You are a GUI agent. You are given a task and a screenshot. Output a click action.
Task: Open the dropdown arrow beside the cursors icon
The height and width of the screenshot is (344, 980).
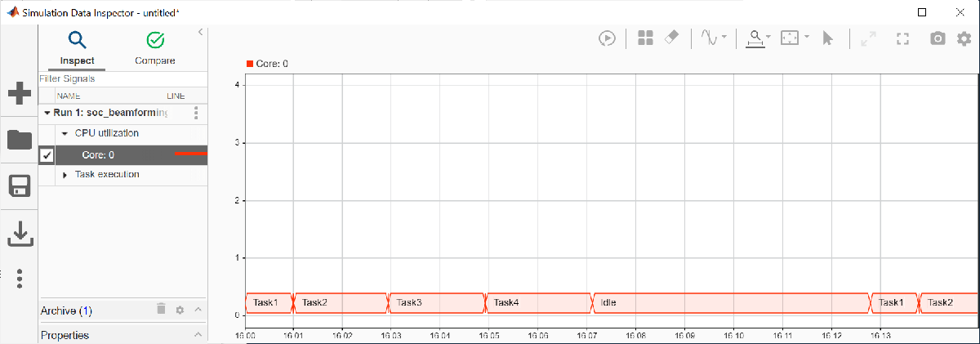pyautogui.click(x=724, y=38)
